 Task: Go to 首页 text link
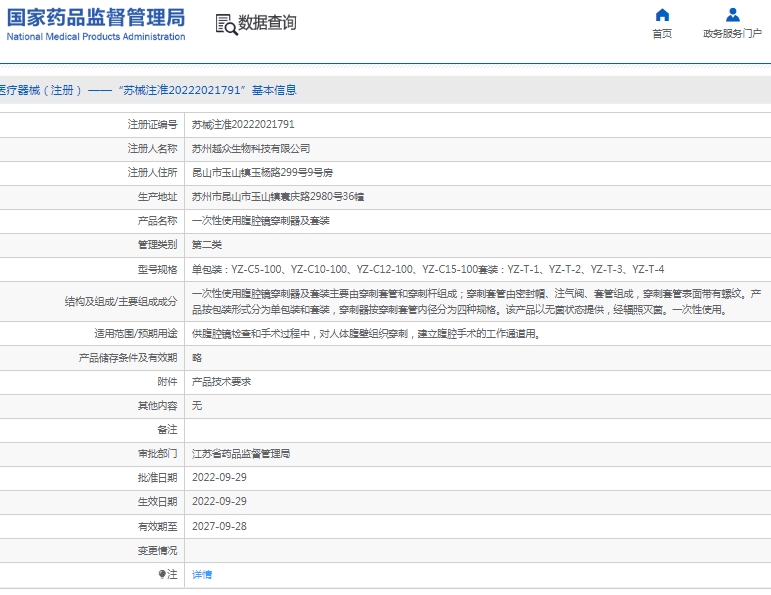pyautogui.click(x=662, y=33)
